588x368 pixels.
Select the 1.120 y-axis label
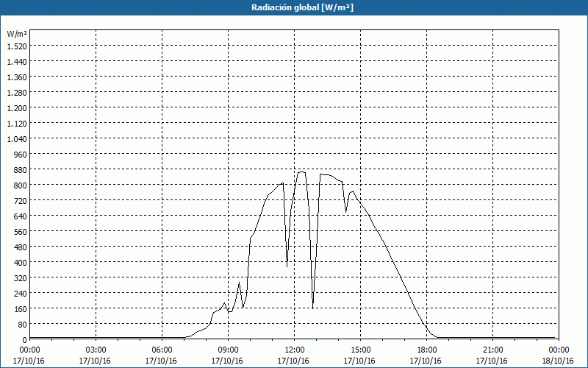[x=17, y=123]
